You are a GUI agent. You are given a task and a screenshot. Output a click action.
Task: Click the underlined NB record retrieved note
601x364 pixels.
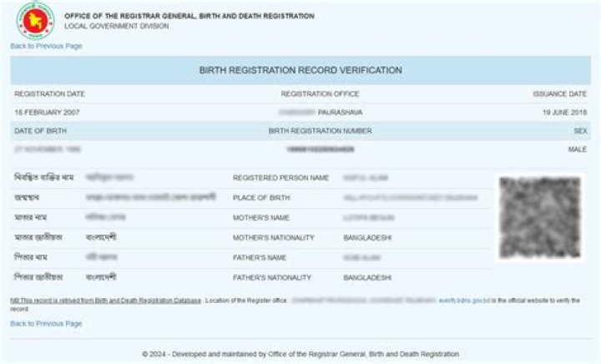106,300
